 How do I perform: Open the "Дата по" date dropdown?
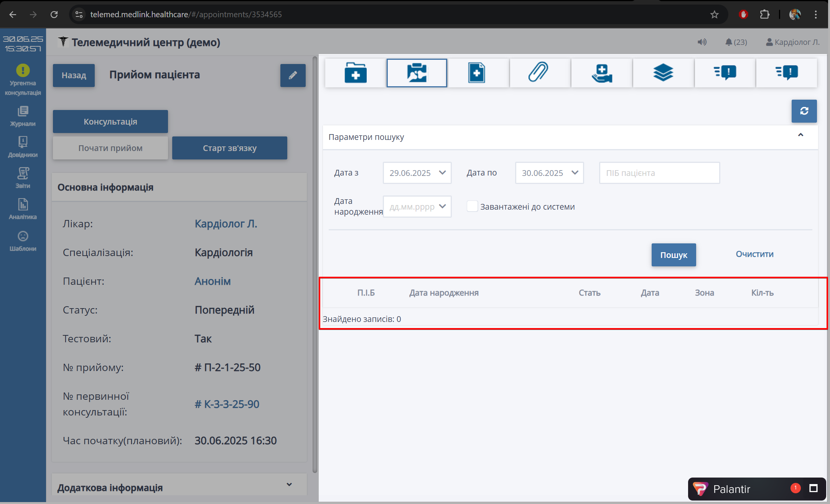(x=574, y=173)
